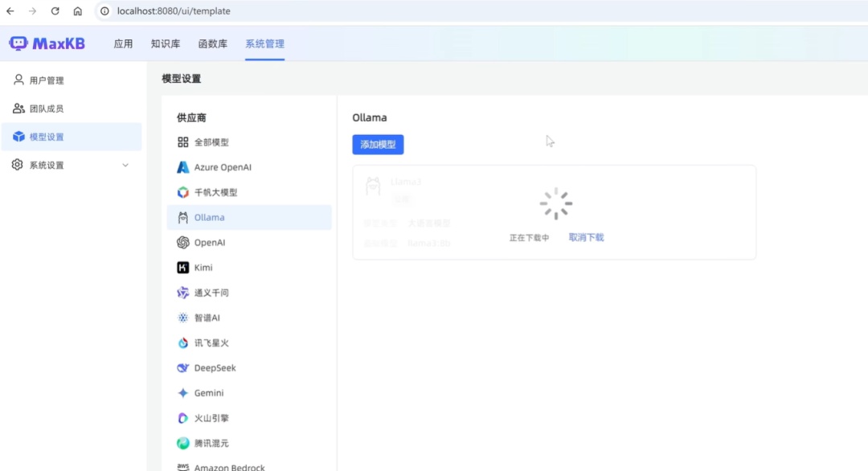Reload the page with browser refresh icon
Image resolution: width=868 pixels, height=471 pixels.
tap(55, 11)
